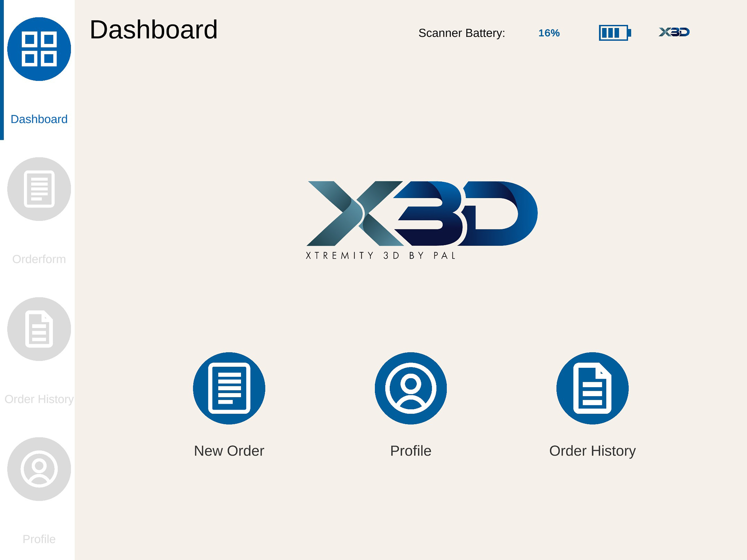
Task: Select the Profile label in sidebar
Action: [x=39, y=539]
